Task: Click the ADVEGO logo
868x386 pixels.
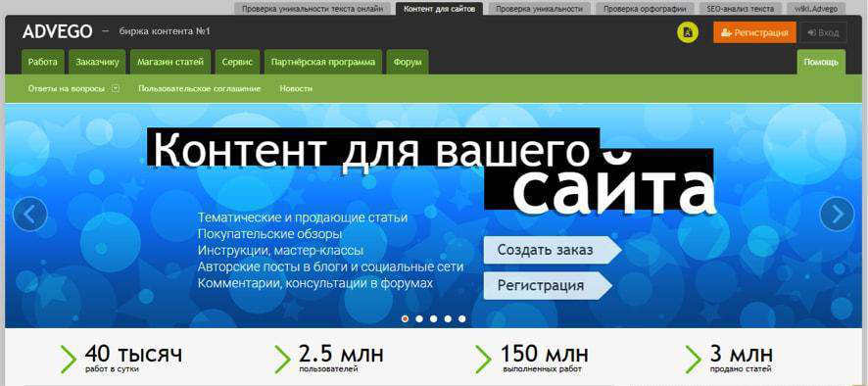Action: click(x=58, y=32)
